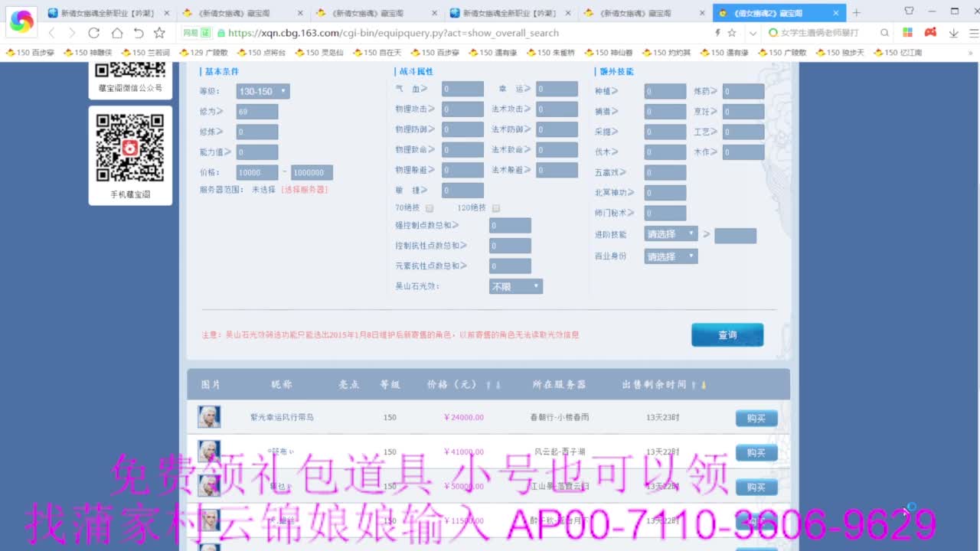This screenshot has height=551, width=980.
Task: Click the 五禽戏 input field
Action: coord(665,172)
